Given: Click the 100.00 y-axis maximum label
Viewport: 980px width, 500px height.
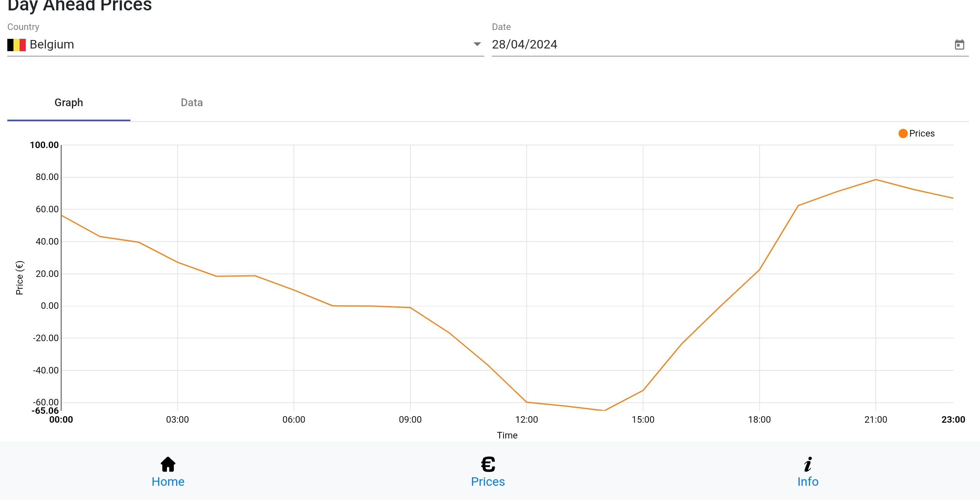Looking at the screenshot, I should 44,145.
